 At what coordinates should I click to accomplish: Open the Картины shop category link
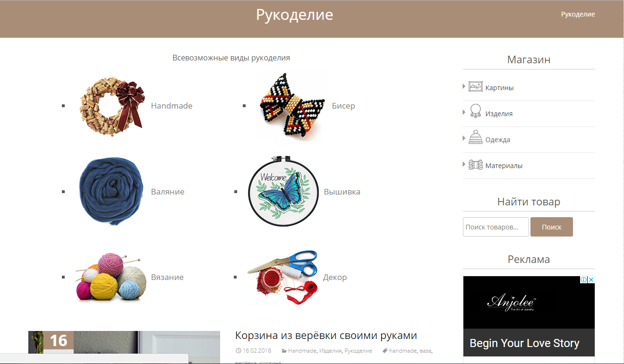[499, 88]
